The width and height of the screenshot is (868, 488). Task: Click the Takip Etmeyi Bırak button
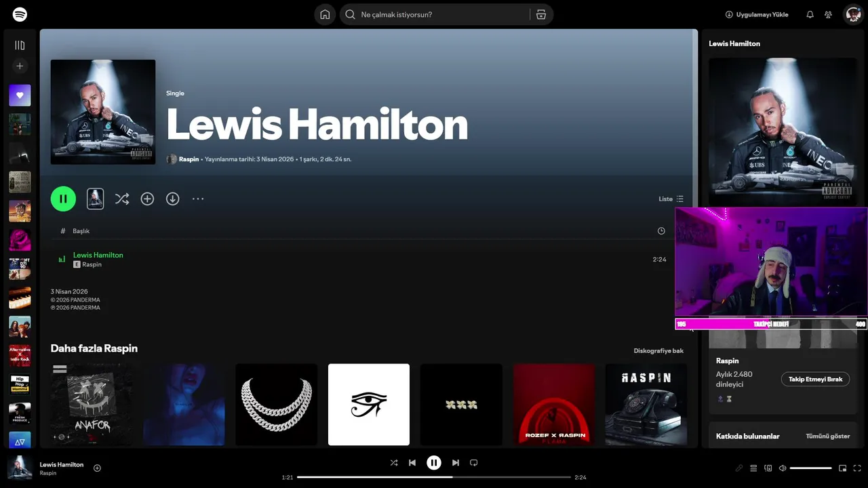pyautogui.click(x=815, y=380)
